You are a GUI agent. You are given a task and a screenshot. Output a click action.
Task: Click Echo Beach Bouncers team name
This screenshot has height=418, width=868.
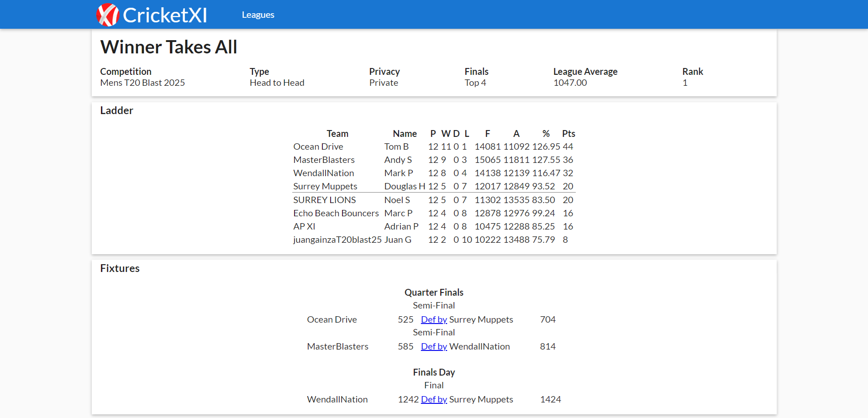tap(336, 213)
